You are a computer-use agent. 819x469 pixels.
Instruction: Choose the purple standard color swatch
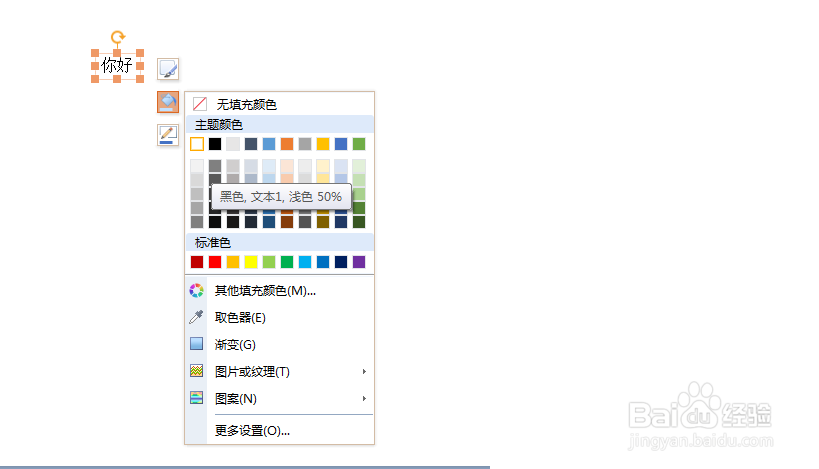pyautogui.click(x=359, y=262)
